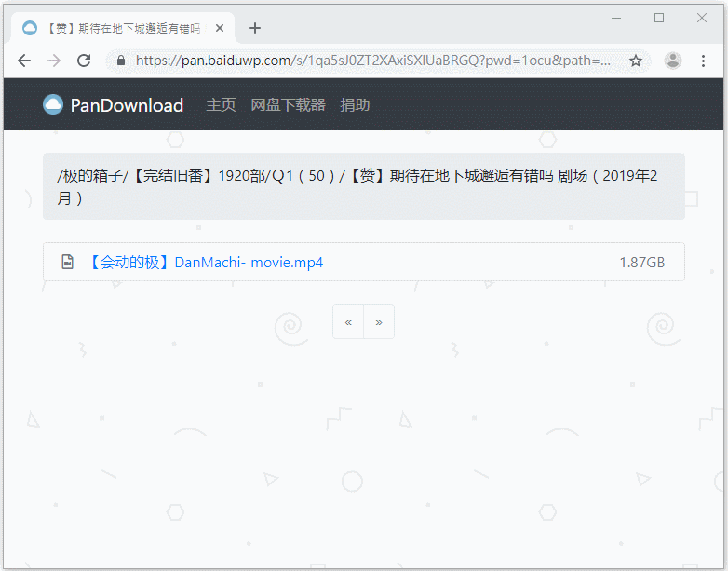The width and height of the screenshot is (728, 571).
Task: Open the 网盘下载器 navigation item
Action: (288, 105)
